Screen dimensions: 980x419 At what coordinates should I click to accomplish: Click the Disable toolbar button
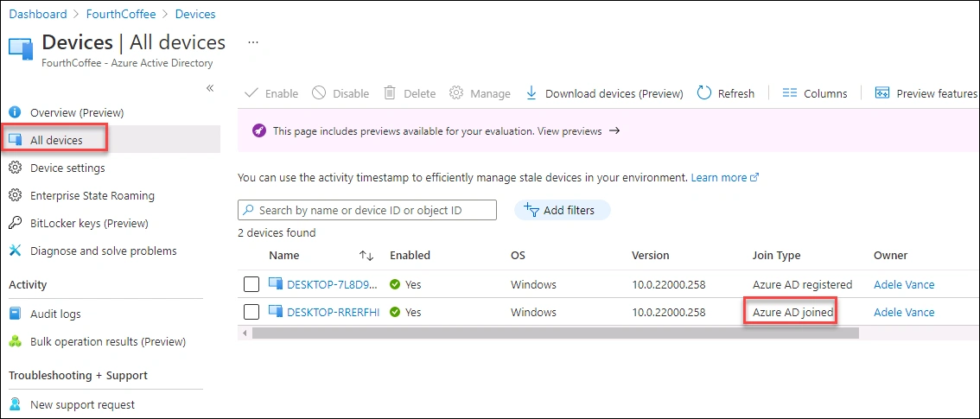340,93
